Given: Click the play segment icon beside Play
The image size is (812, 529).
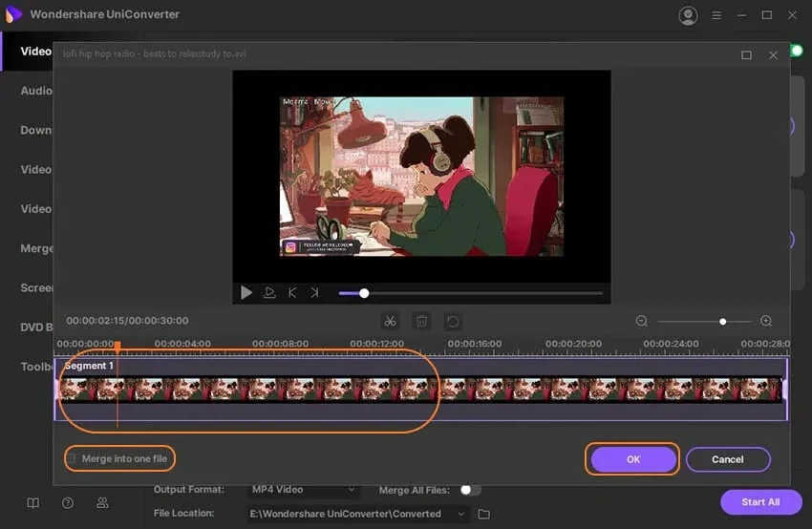Looking at the screenshot, I should (x=269, y=293).
